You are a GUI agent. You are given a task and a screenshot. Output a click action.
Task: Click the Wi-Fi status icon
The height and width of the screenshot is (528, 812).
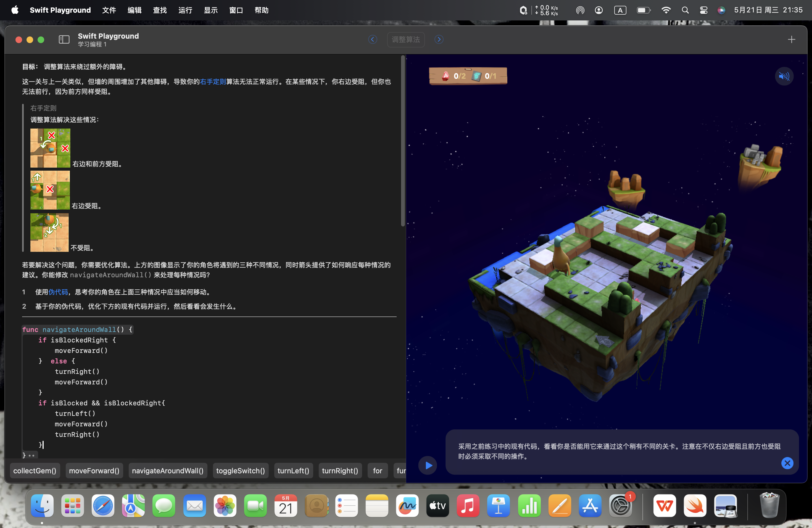click(666, 10)
